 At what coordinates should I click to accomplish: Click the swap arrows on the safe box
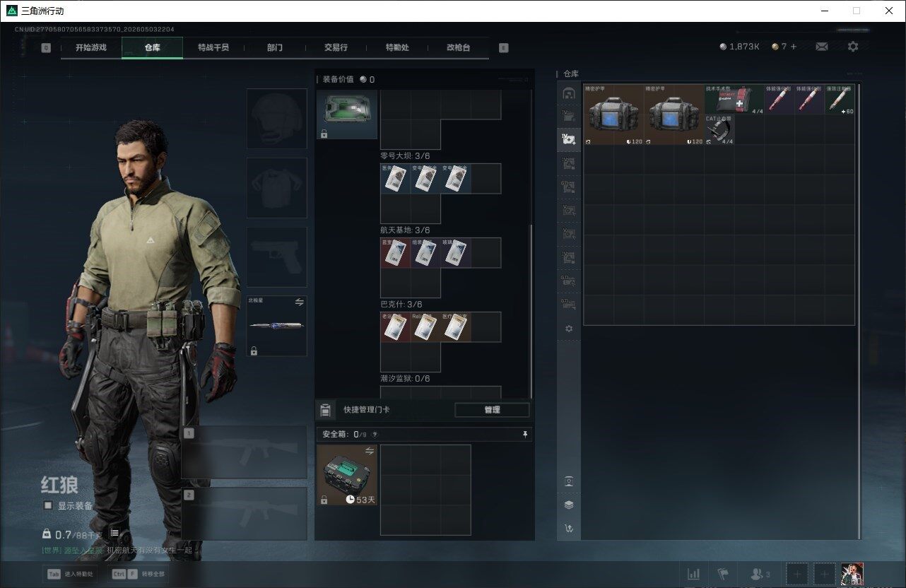pyautogui.click(x=369, y=451)
